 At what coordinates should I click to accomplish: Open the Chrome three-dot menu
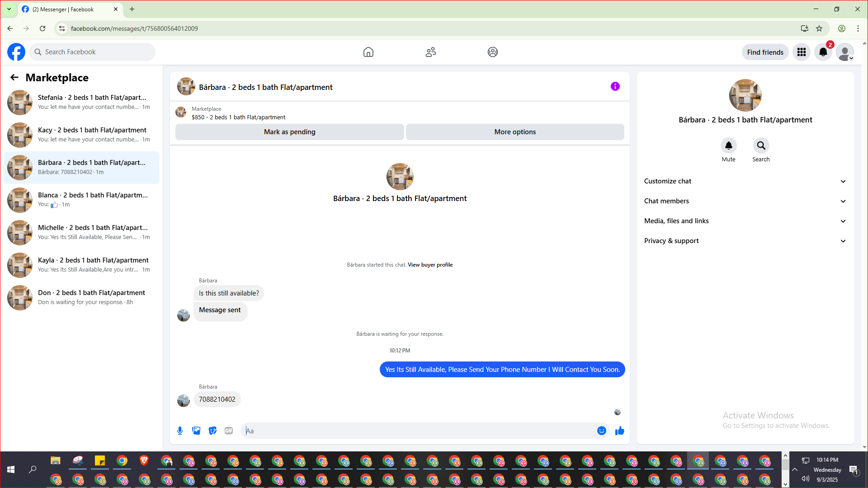tap(858, 28)
